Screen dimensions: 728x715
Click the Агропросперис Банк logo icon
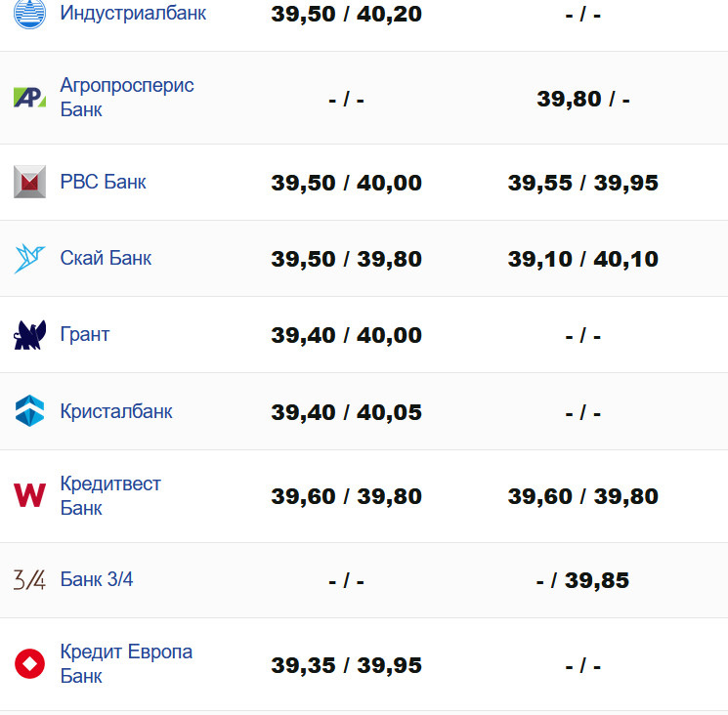pos(29,98)
